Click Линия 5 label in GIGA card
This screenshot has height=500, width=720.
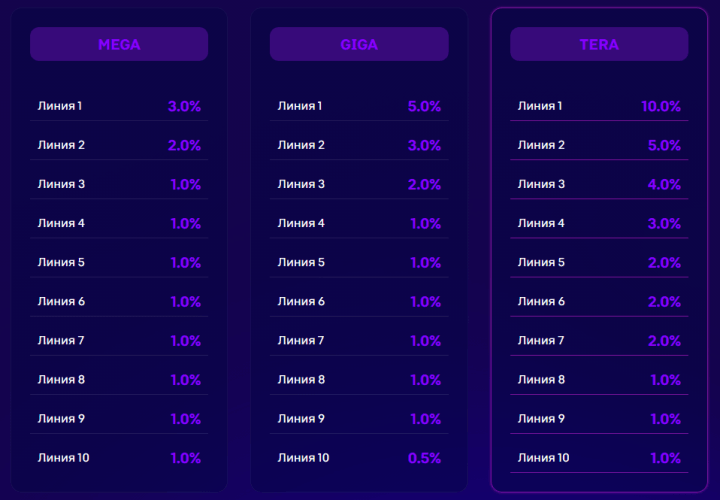(301, 262)
